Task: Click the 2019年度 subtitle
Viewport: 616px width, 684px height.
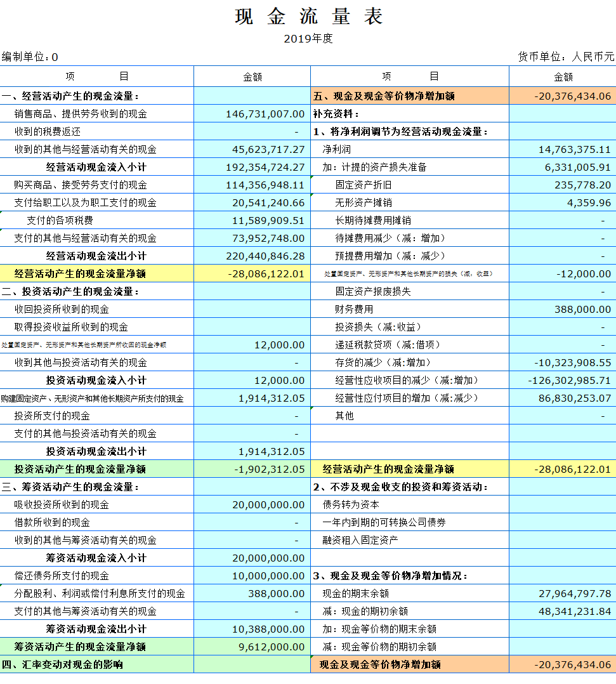Action: tap(307, 38)
